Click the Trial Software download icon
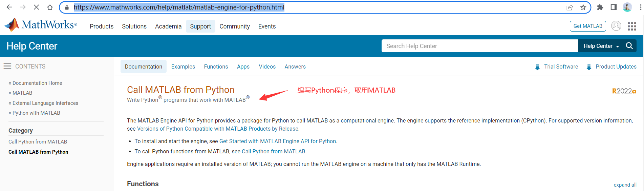The image size is (644, 191). pyautogui.click(x=537, y=67)
